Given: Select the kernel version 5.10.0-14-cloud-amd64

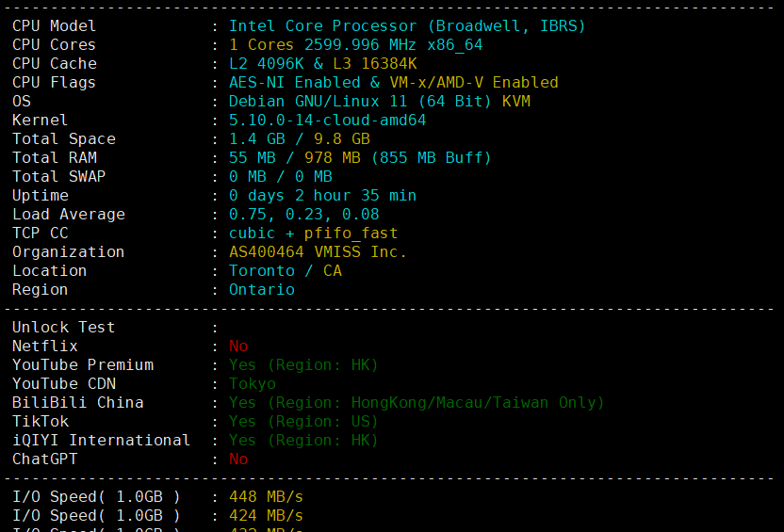Looking at the screenshot, I should pyautogui.click(x=328, y=121).
